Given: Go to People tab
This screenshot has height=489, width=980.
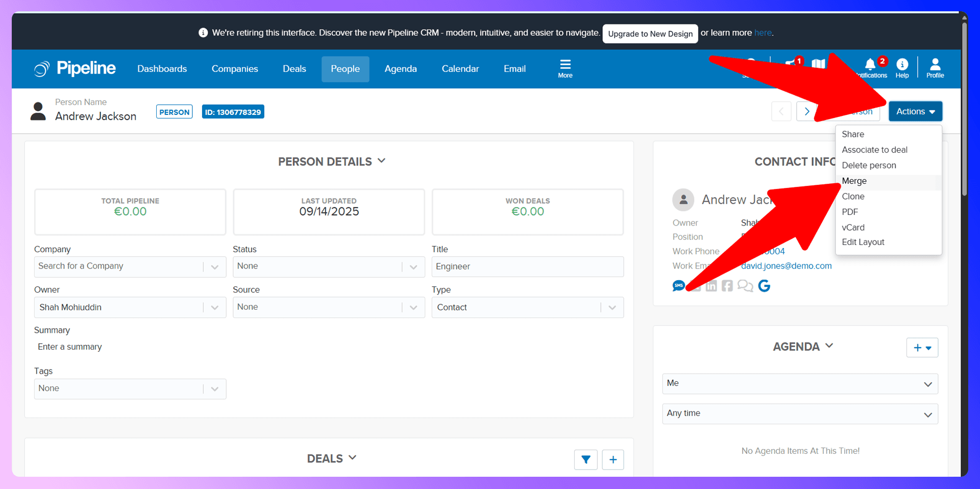Looking at the screenshot, I should click(345, 69).
